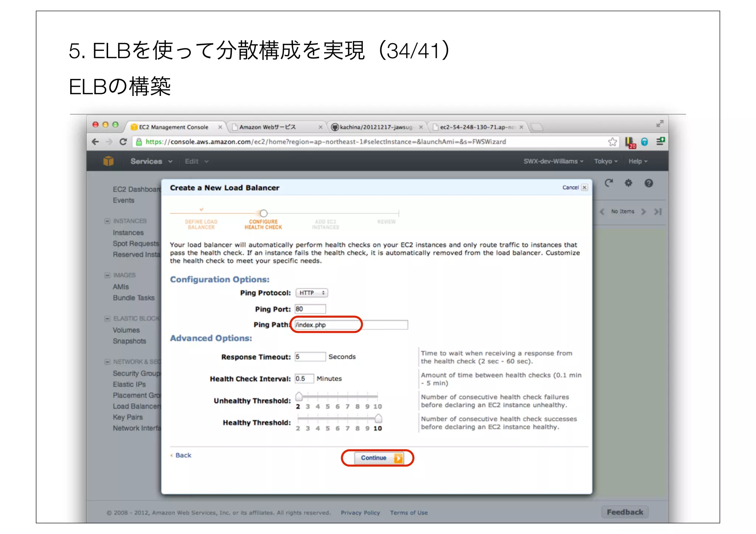Click the Cancel link in dialog
Screen dimensions: 756x534
click(x=570, y=187)
